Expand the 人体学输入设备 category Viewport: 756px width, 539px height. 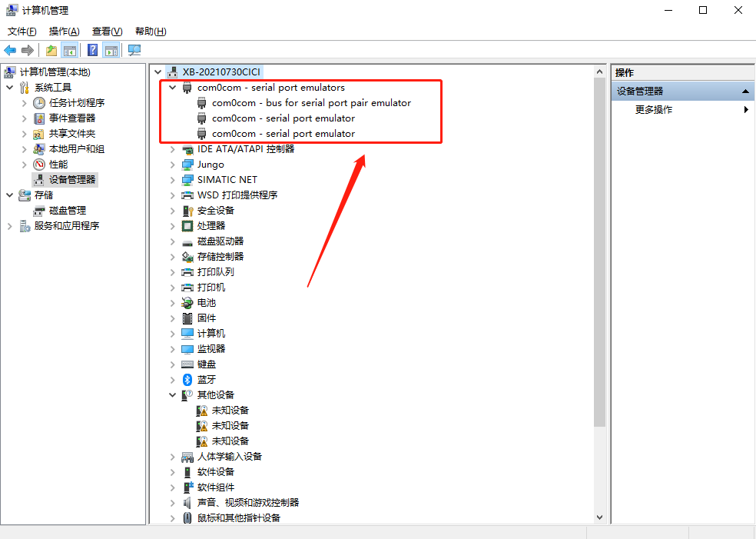coord(172,457)
